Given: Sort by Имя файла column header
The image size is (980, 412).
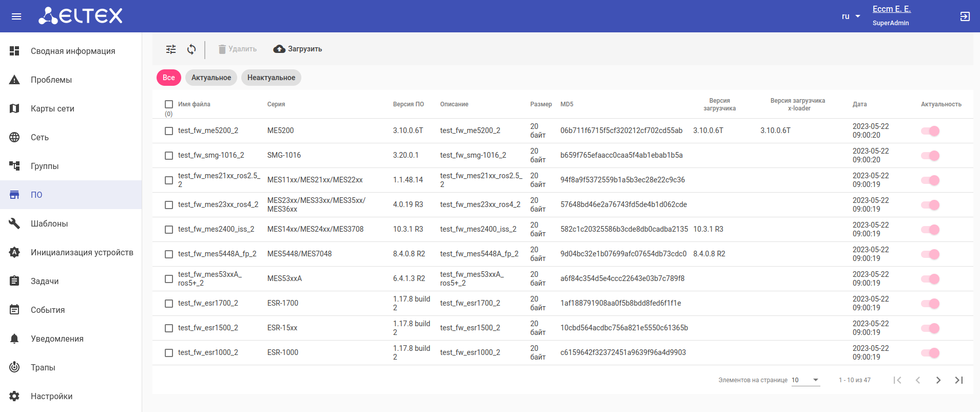Looking at the screenshot, I should 194,104.
